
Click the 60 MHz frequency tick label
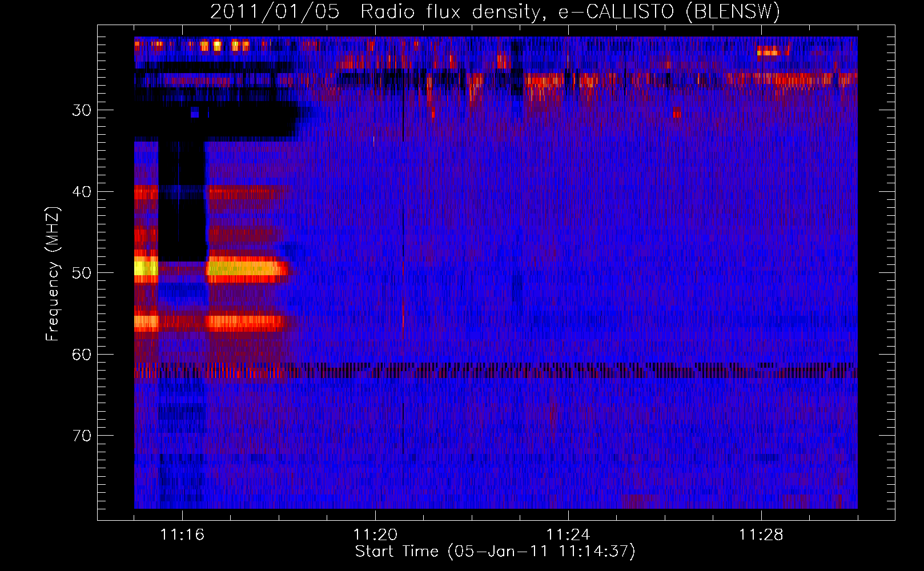point(82,355)
